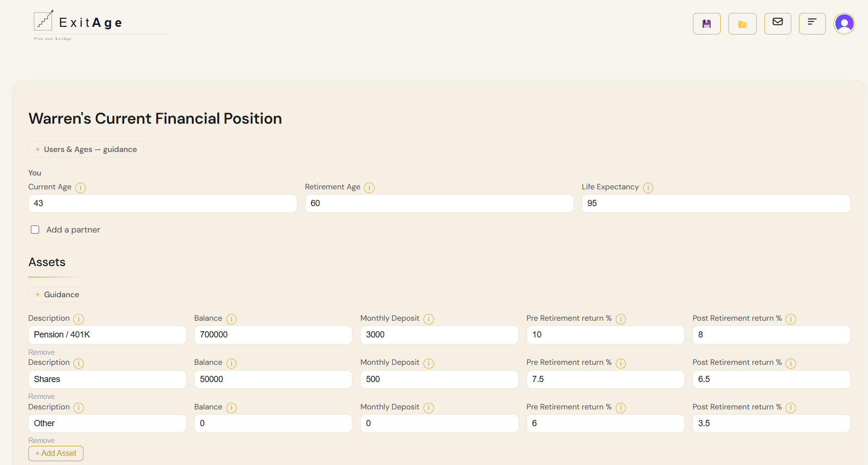
Task: Click the Add Asset button
Action: (56, 453)
